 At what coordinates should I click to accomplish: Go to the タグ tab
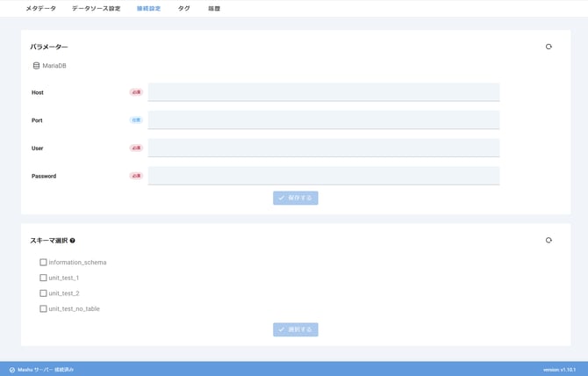click(x=183, y=9)
